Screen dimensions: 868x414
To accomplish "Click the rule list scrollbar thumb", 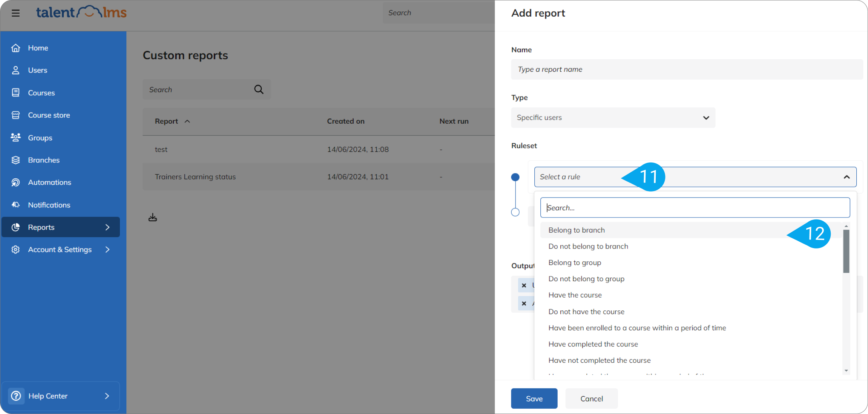I will pyautogui.click(x=846, y=251).
